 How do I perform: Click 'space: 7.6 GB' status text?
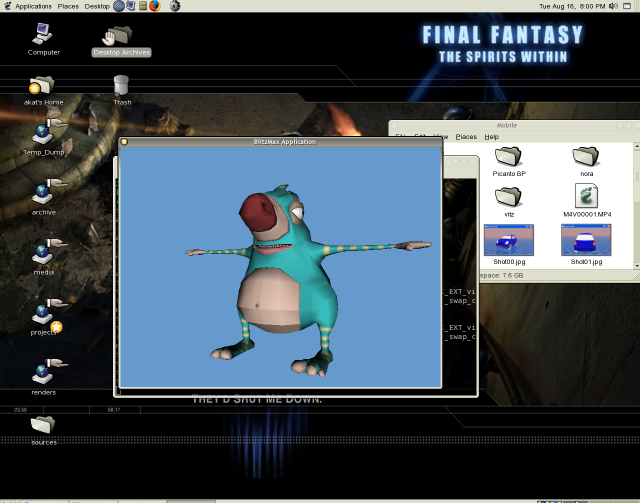502,276
